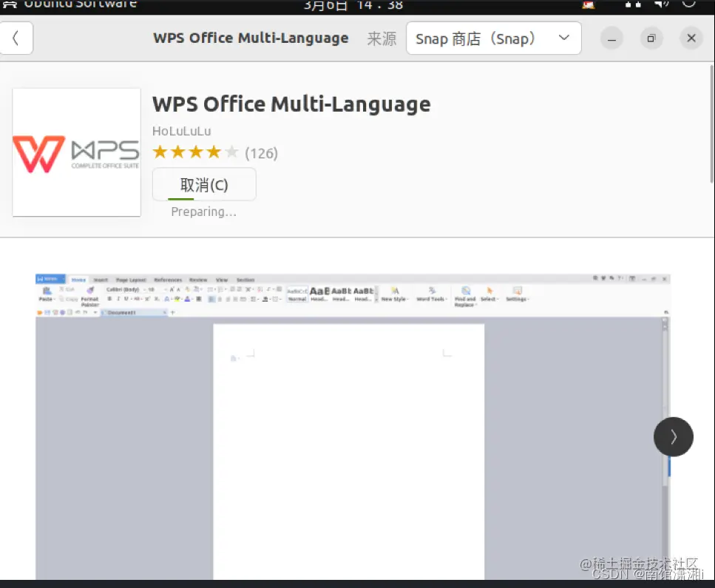715x588 pixels.
Task: Open the input method indicator in top bar
Action: 589,4
